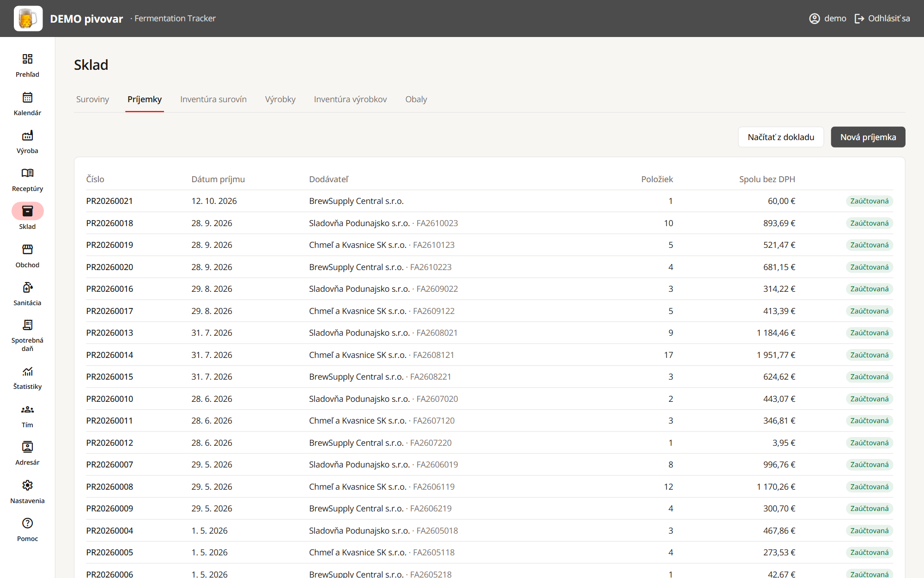This screenshot has width=924, height=578.
Task: Click Číslo column header
Action: point(95,179)
